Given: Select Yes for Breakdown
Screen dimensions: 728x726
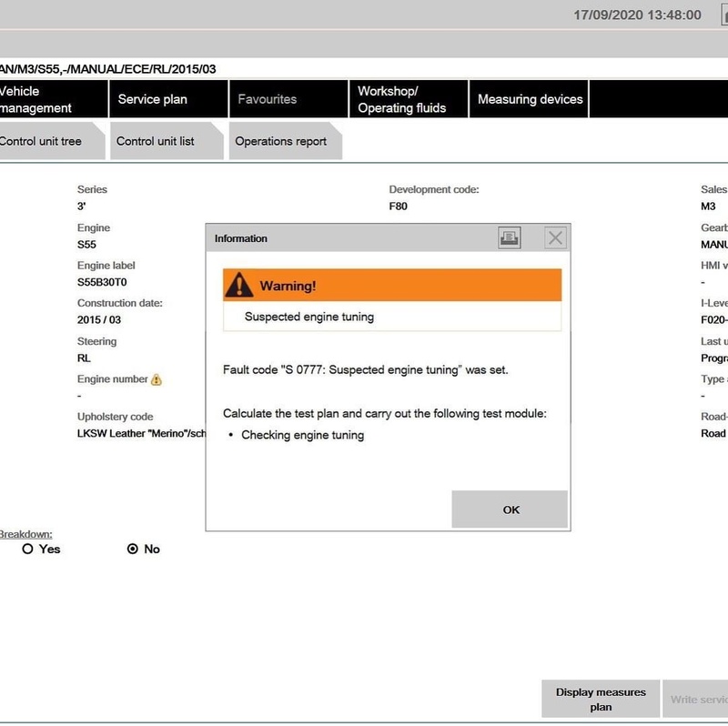Looking at the screenshot, I should [x=27, y=549].
